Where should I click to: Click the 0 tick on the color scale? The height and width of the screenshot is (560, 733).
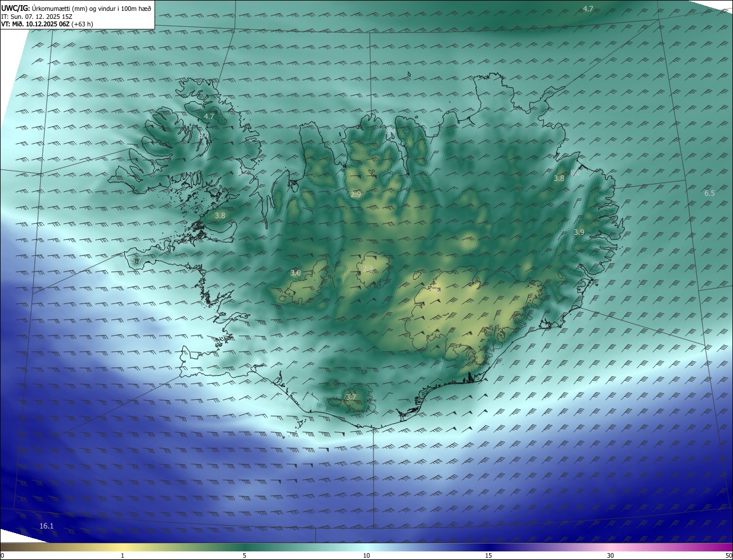tap(2, 555)
